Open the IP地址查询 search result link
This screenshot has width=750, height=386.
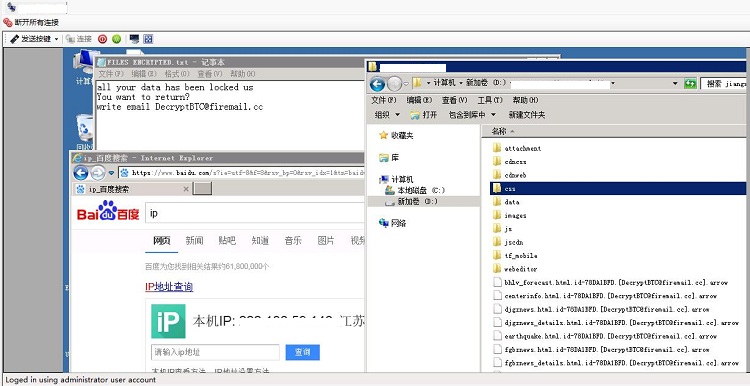[x=169, y=287]
